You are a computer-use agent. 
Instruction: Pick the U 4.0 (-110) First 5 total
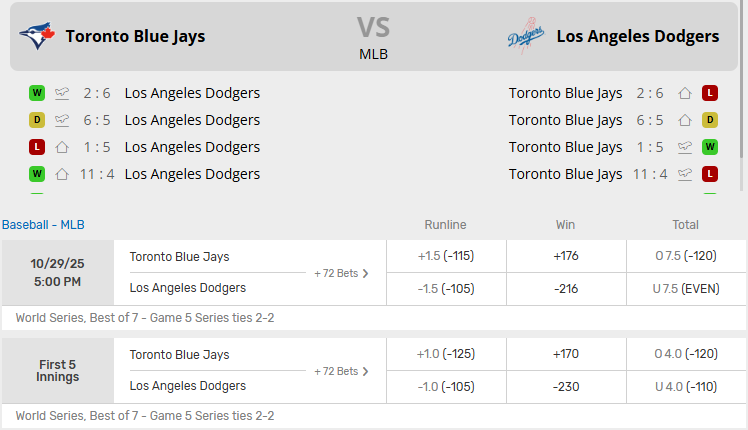coord(685,386)
